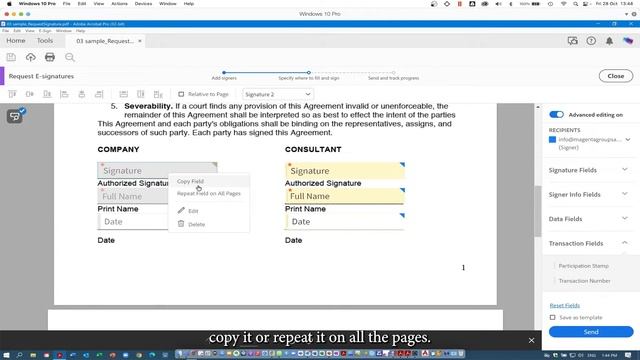
Task: Select the Company Signature field
Action: click(x=157, y=170)
